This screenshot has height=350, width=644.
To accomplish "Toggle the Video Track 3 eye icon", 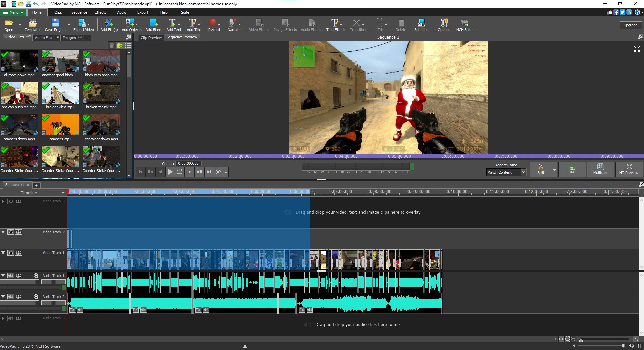I will coord(11,201).
